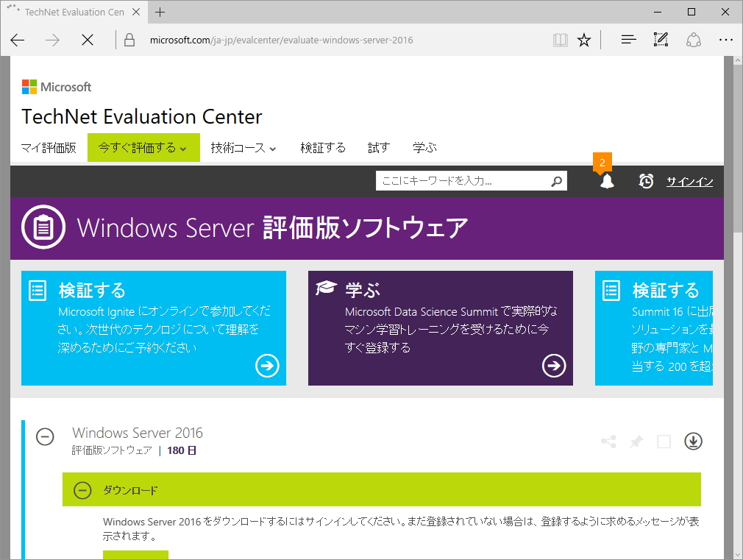Open a new browser tab
The height and width of the screenshot is (560, 743).
(x=160, y=13)
